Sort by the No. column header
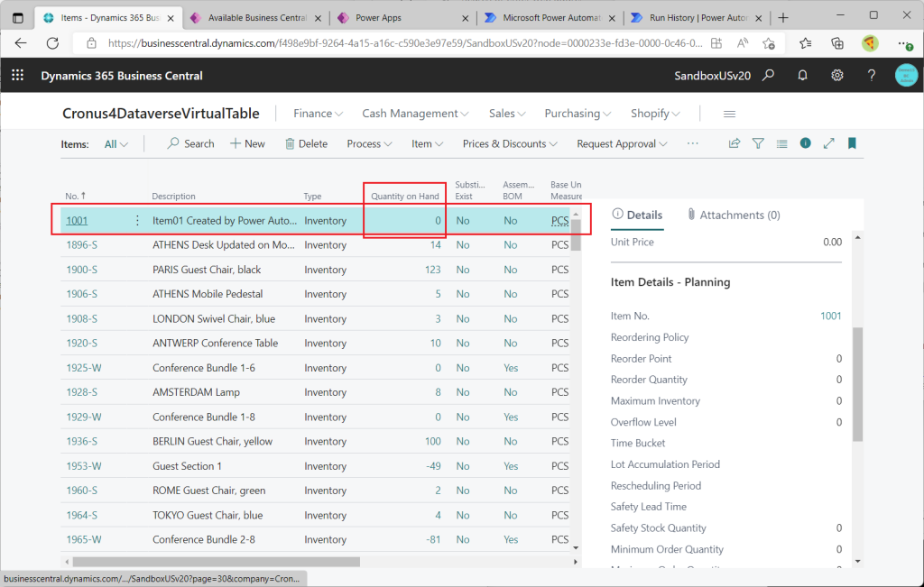This screenshot has width=924, height=587. [76, 196]
